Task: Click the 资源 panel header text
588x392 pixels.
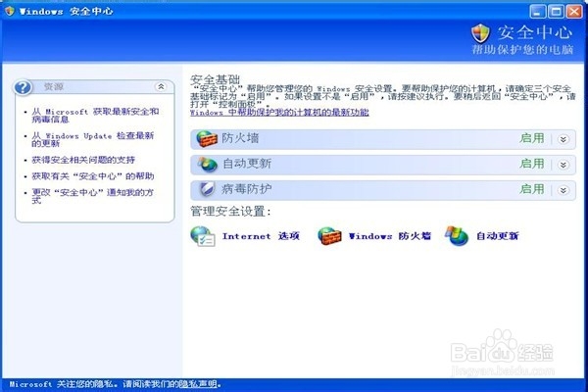Action: (54, 87)
